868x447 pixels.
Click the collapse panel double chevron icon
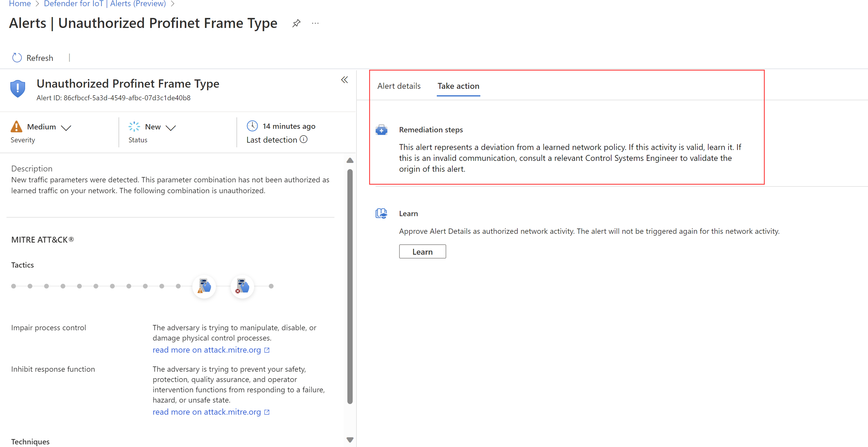[345, 80]
